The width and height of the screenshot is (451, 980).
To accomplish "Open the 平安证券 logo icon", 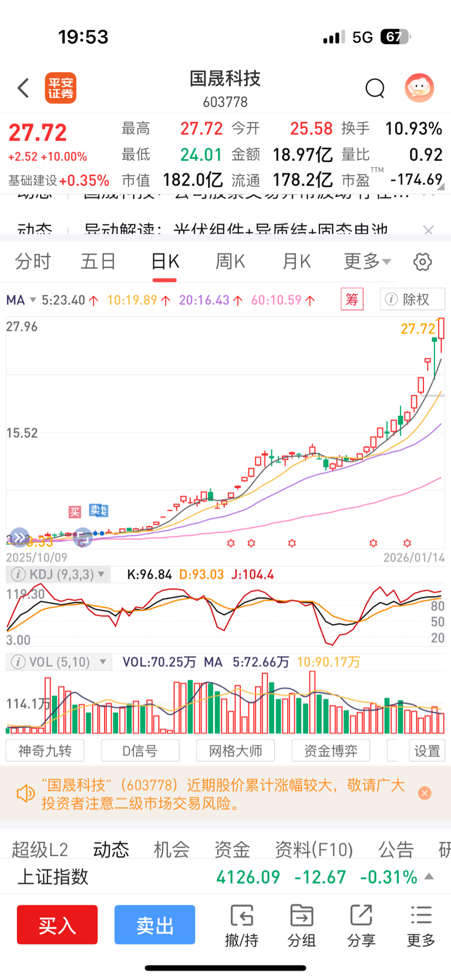I will [x=61, y=88].
